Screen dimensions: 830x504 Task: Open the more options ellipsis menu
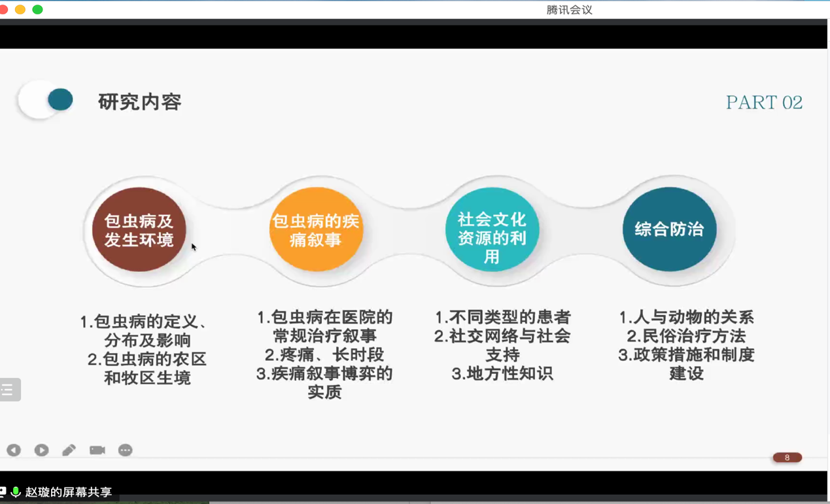(125, 450)
